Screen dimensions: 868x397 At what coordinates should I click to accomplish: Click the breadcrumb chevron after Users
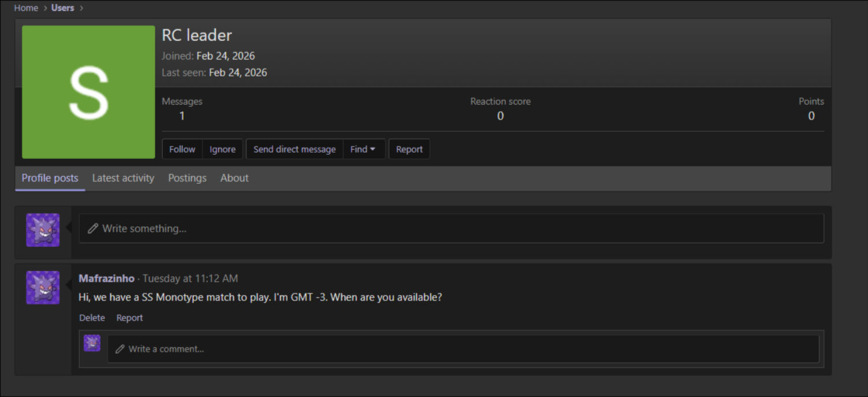click(x=81, y=8)
